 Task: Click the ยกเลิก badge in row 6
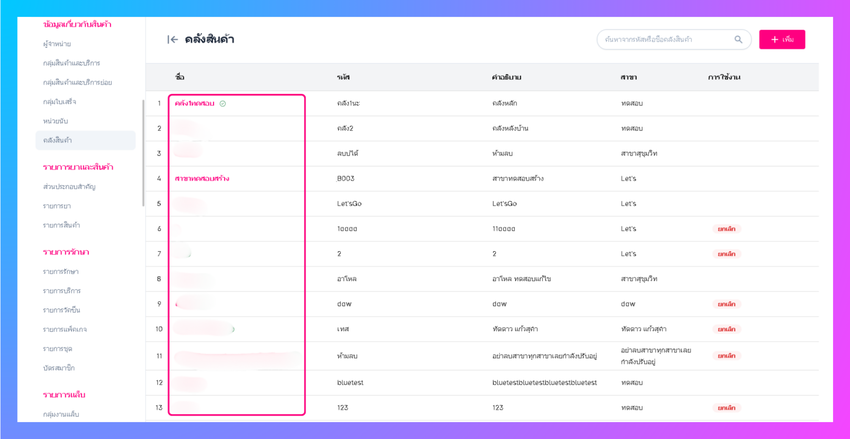(x=726, y=229)
